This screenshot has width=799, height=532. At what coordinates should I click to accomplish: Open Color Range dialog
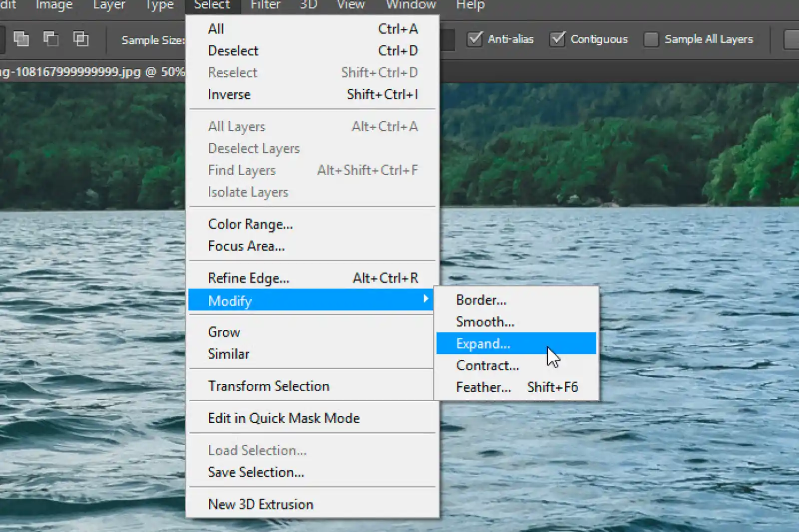[313, 224]
